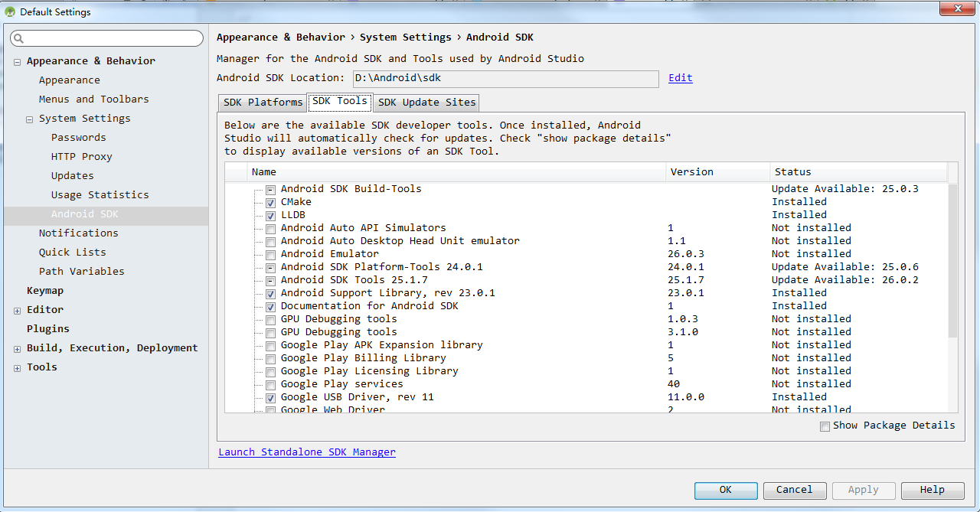The image size is (980, 512).
Task: Collapse the System Settings tree node
Action: coord(29,119)
